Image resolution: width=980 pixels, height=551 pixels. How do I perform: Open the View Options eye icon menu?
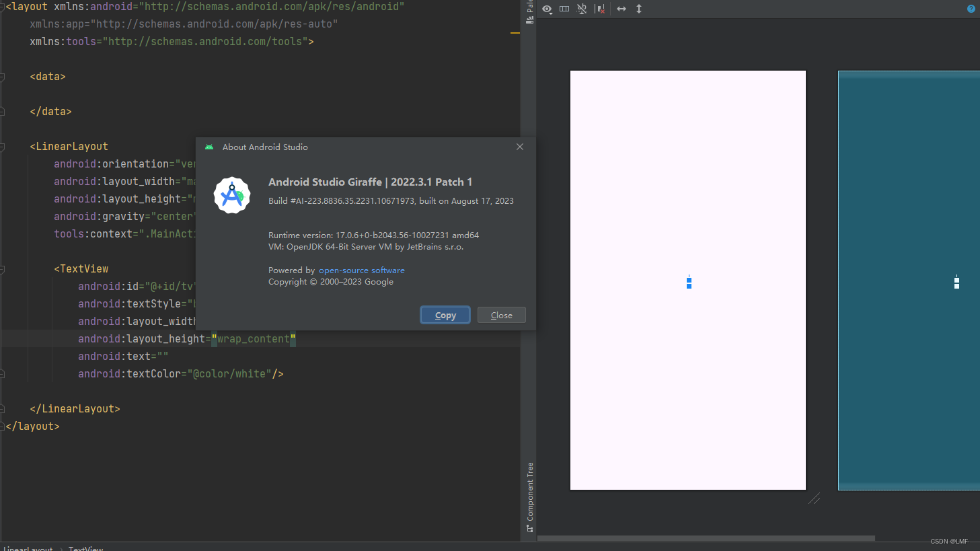[x=546, y=8]
